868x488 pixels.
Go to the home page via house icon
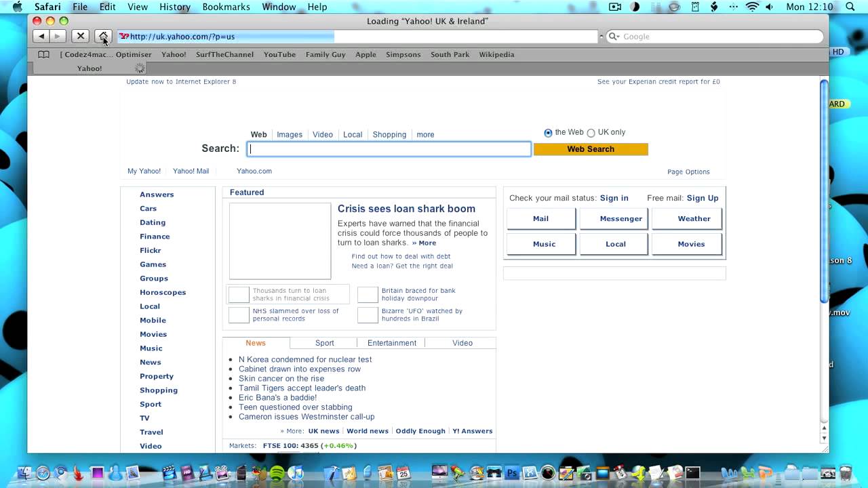(x=103, y=37)
